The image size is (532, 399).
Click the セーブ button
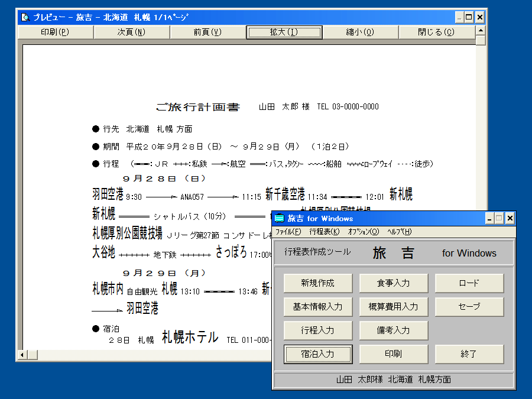click(469, 307)
